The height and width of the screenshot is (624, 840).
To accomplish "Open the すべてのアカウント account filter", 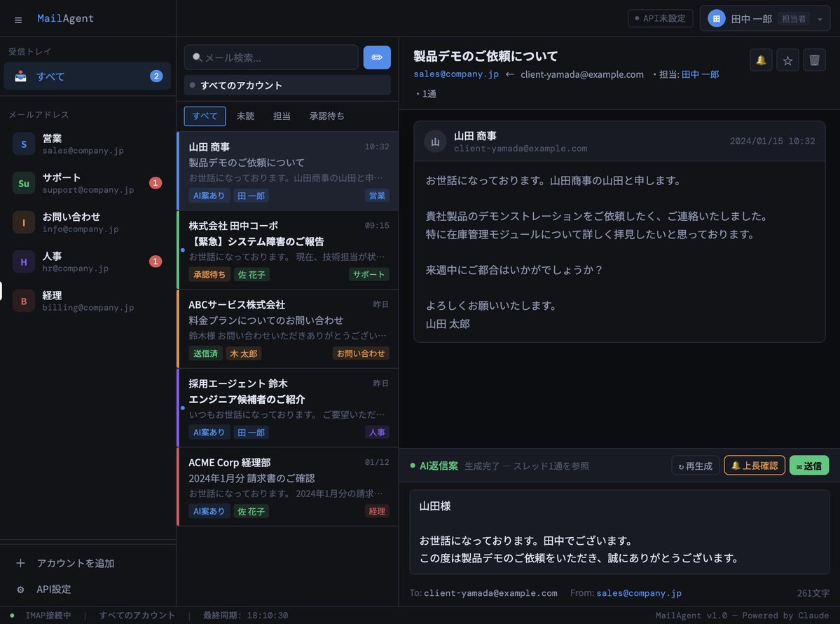I will tap(287, 86).
